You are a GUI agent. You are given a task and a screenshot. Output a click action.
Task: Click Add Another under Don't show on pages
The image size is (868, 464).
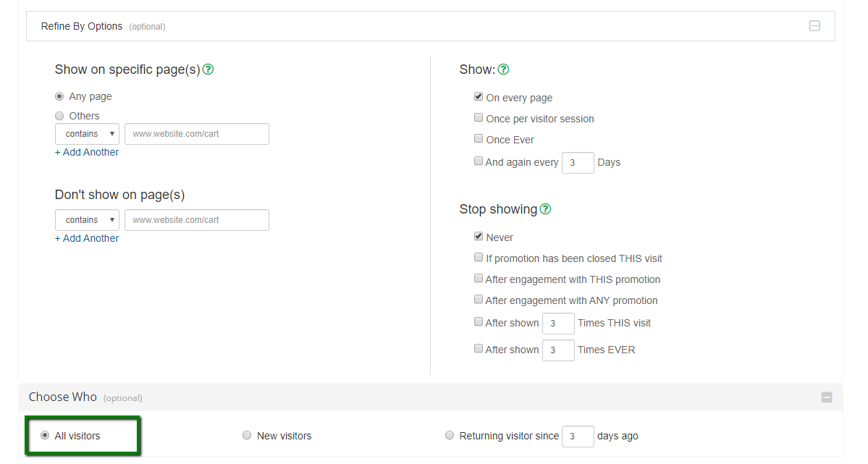coord(87,239)
